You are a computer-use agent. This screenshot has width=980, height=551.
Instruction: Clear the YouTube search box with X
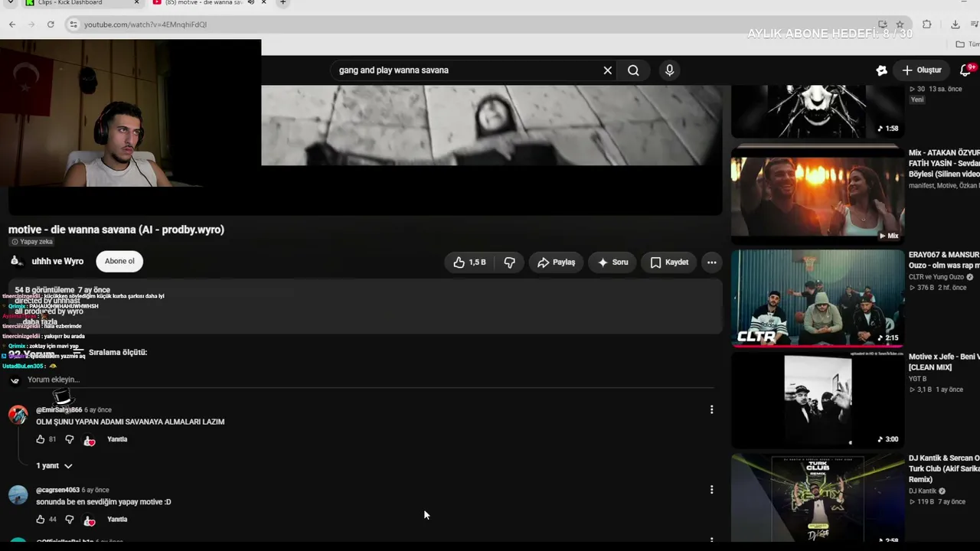[x=608, y=70]
